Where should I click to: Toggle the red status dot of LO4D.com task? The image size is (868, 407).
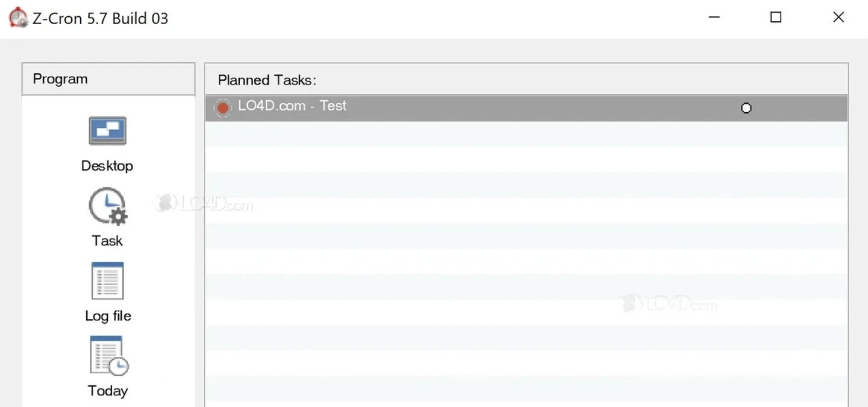(x=222, y=108)
